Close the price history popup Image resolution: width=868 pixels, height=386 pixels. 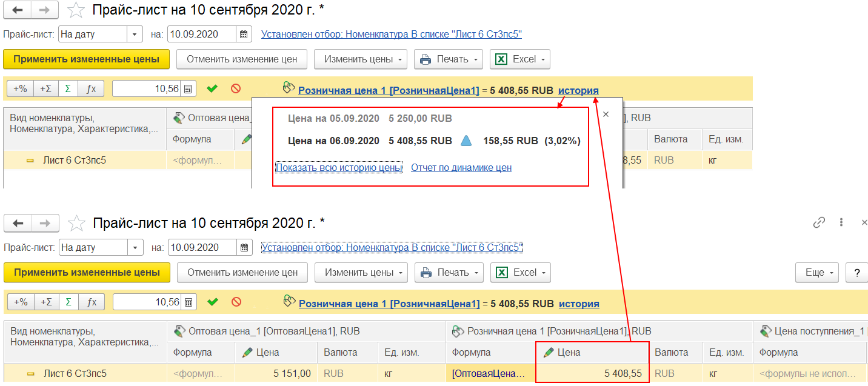(x=606, y=114)
